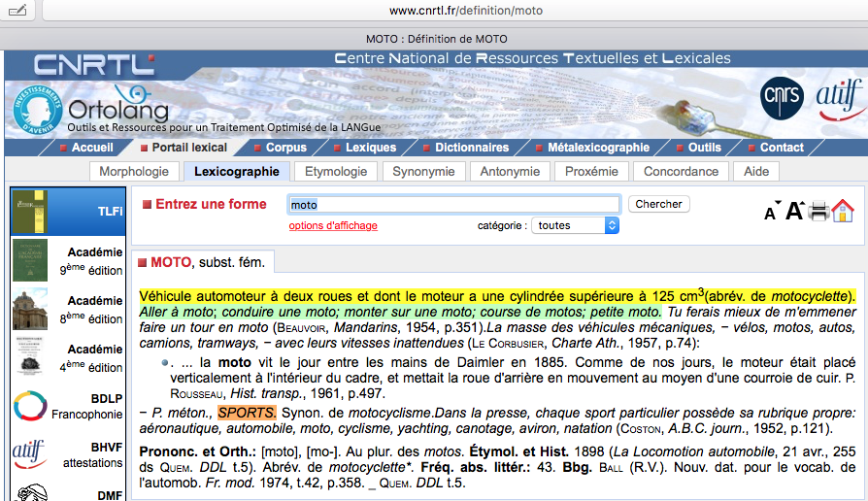Click the Académie 9ème édition label
Screen dimensions: 868x501
pos(92,261)
